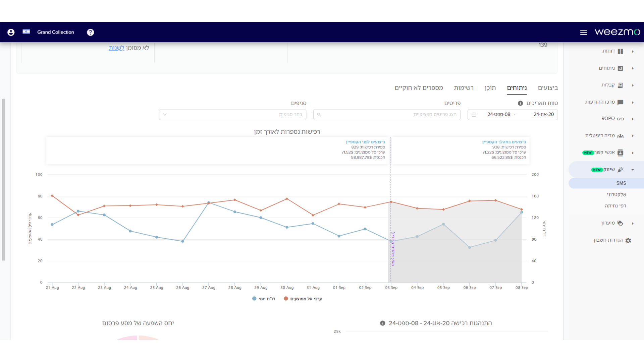
Task: Toggle דו"ח יומי legend series
Action: tap(264, 299)
